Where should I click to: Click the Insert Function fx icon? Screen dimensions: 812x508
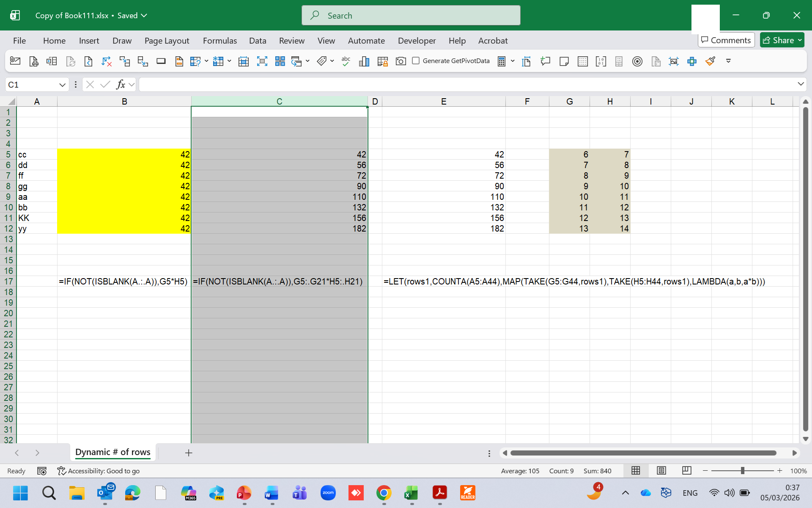(121, 85)
